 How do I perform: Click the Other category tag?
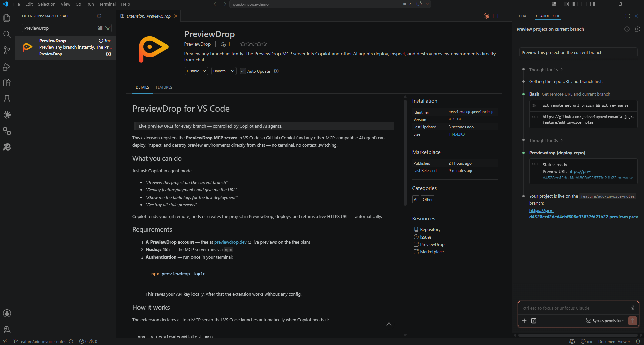click(x=428, y=199)
